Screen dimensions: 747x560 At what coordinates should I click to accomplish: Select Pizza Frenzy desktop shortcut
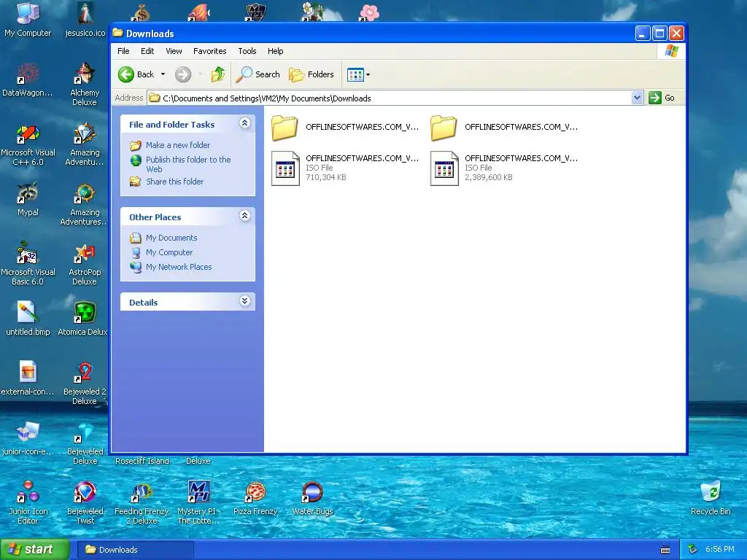pos(255,499)
